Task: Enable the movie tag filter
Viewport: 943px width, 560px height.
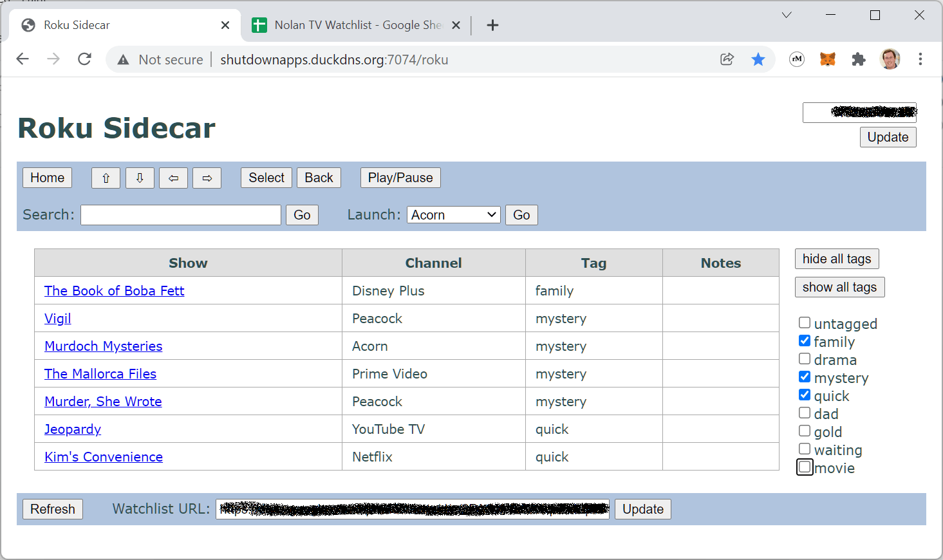Action: 805,467
